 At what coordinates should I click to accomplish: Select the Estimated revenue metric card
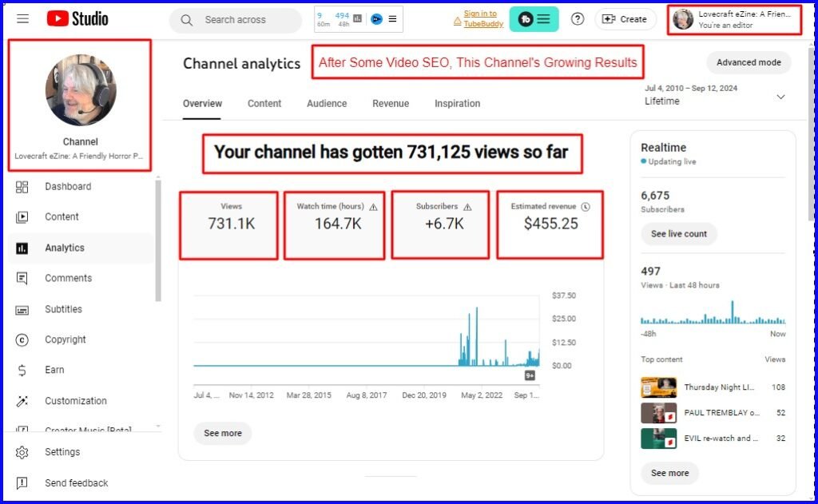(550, 224)
